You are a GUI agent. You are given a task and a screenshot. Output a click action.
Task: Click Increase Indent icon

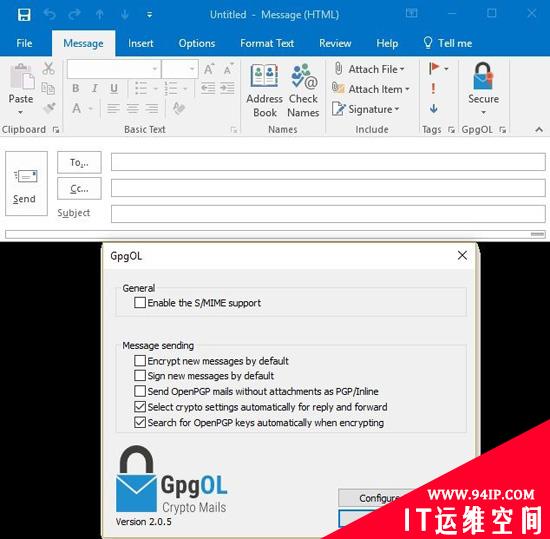[227, 88]
